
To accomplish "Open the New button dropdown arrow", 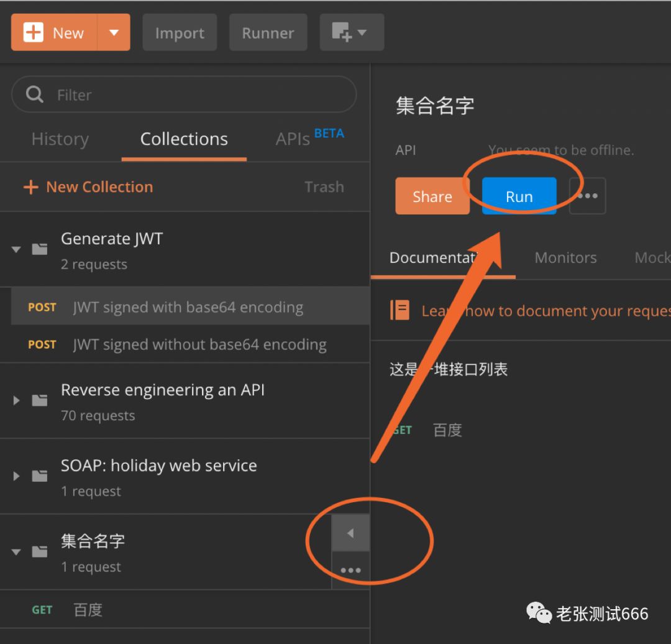I will (x=114, y=32).
